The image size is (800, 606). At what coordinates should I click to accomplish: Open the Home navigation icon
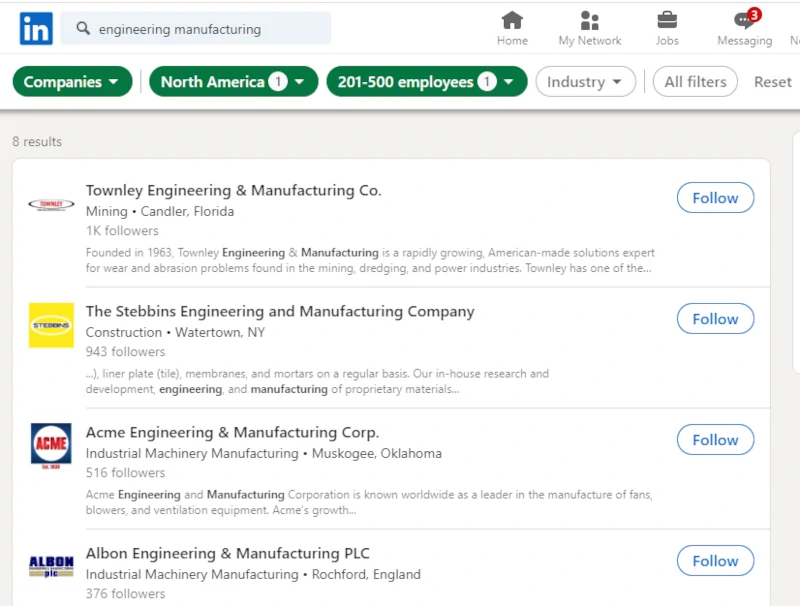tap(512, 29)
